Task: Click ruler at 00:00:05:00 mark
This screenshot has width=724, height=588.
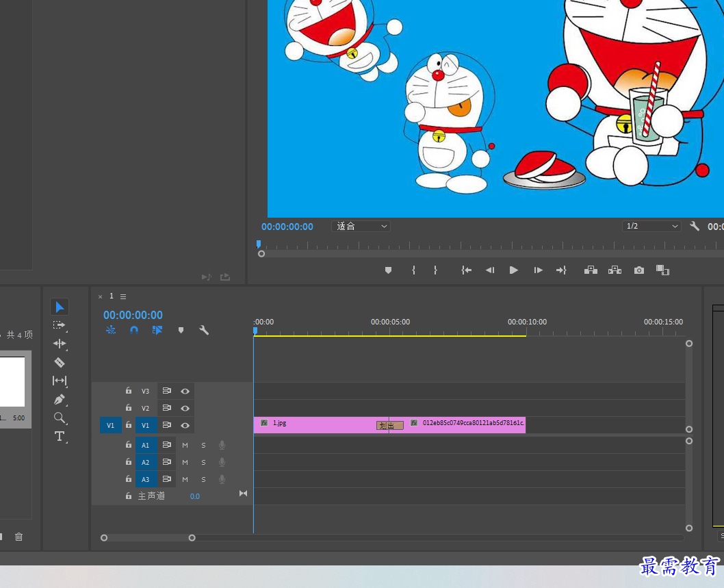Action: click(x=390, y=322)
